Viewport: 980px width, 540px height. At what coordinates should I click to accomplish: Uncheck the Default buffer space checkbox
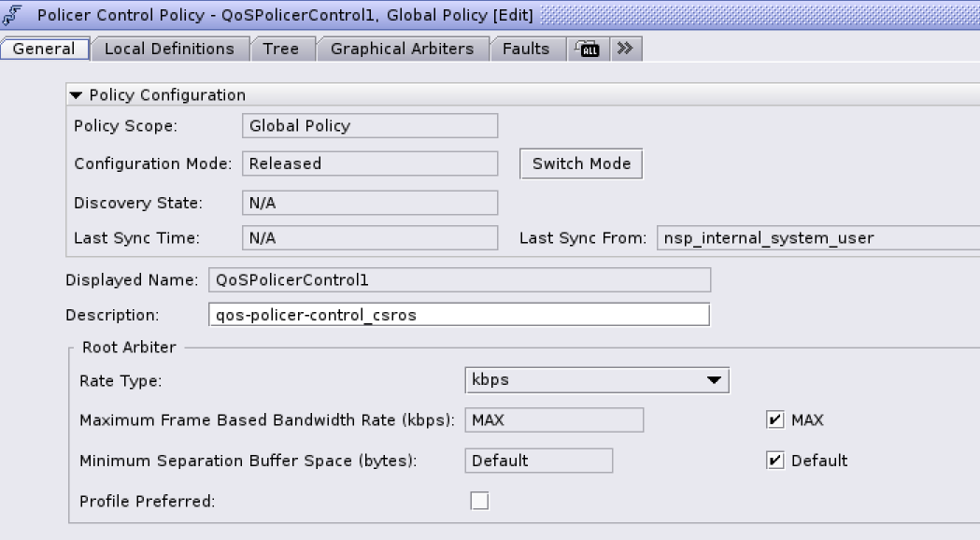(774, 461)
